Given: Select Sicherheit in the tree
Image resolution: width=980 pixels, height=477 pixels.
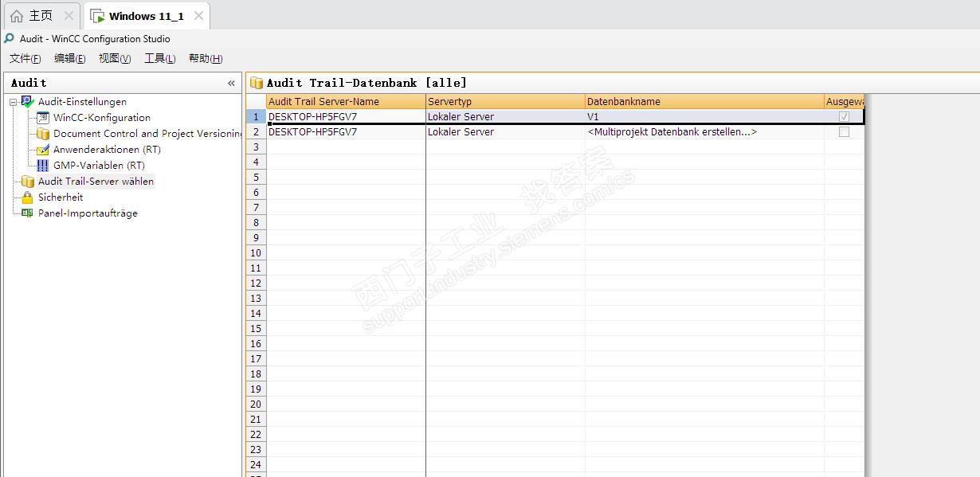Looking at the screenshot, I should coord(61,197).
